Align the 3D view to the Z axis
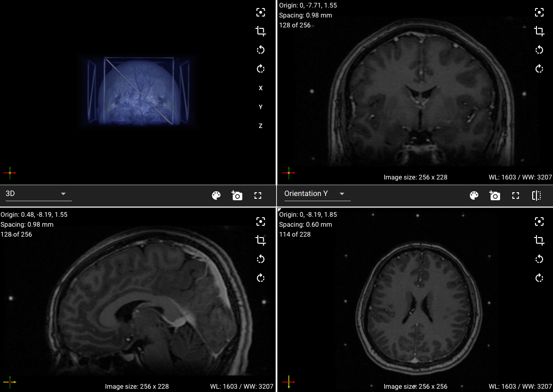This screenshot has width=553, height=392. click(260, 126)
